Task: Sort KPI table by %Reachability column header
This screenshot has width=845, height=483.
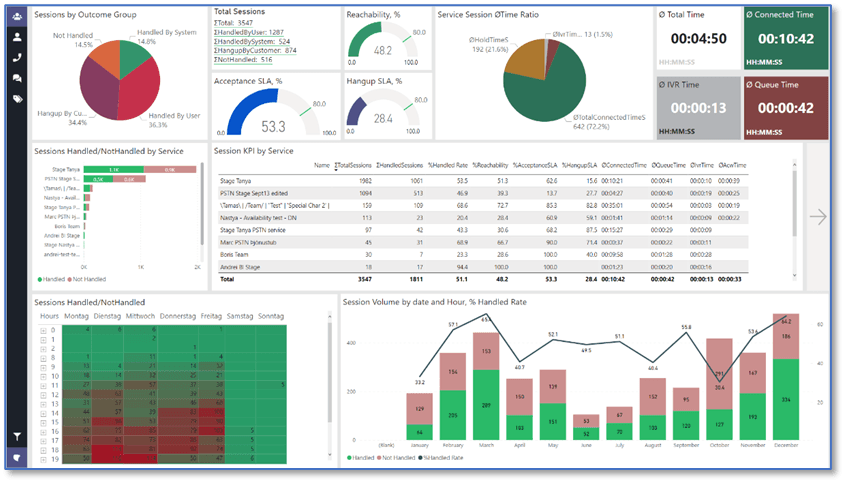Action: tap(490, 165)
